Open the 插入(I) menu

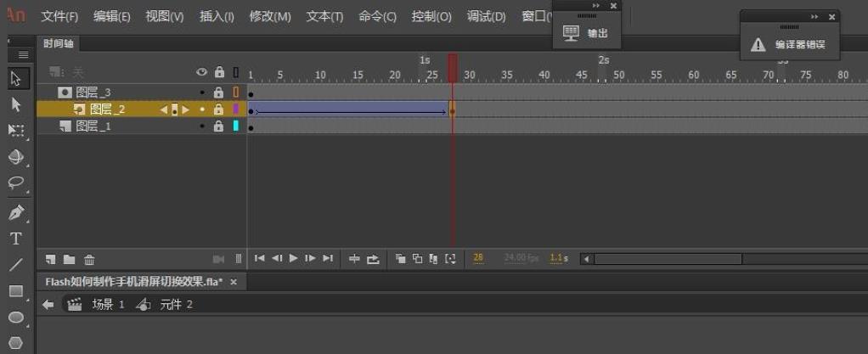coord(217,17)
